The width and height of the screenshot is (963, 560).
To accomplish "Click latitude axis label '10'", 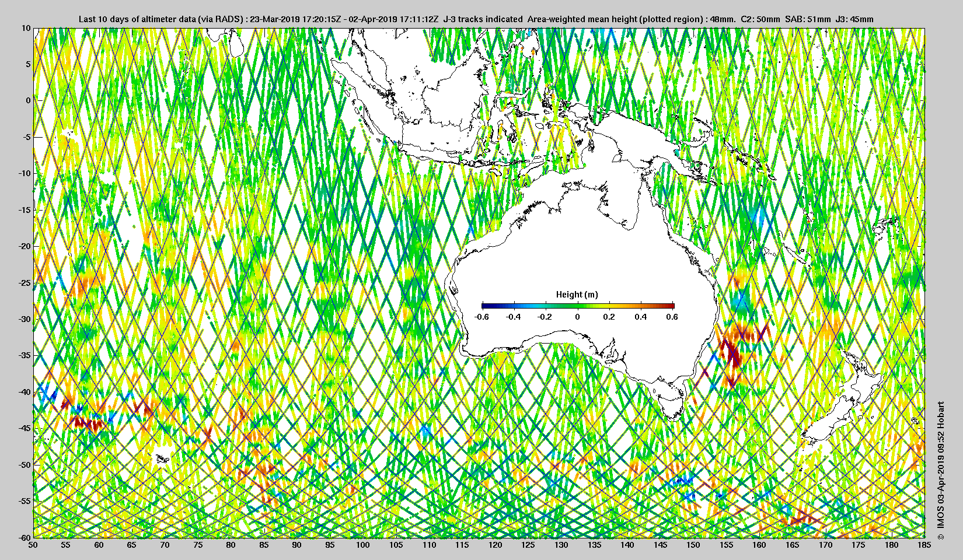I will 26,28.
